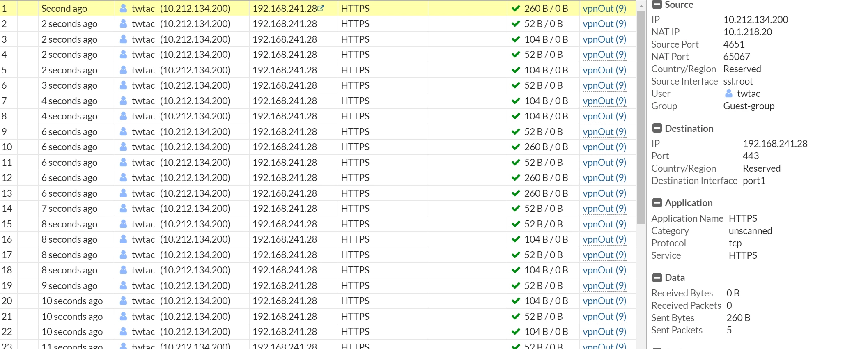868x349 pixels.
Task: Click the destination Port value 443
Action: (x=751, y=156)
